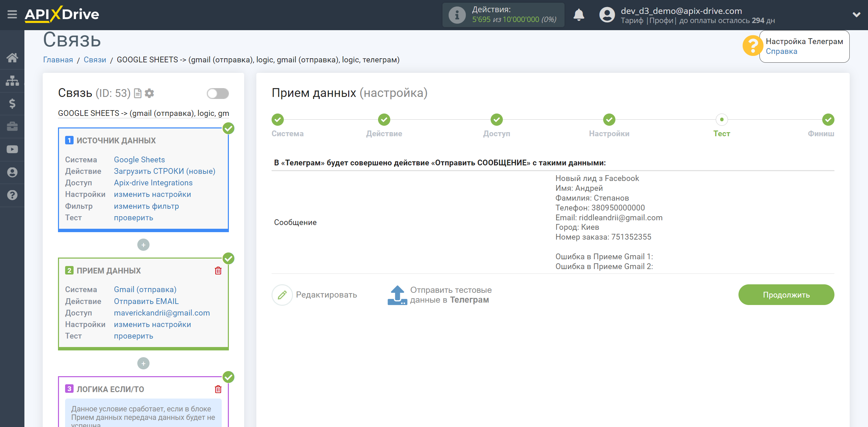Click the Редактировать pencil icon

pos(282,295)
